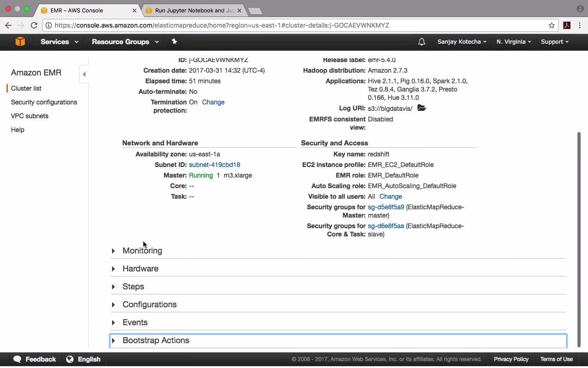Image resolution: width=588 pixels, height=368 pixels.
Task: Click the pin shortcuts icon in navbar
Action: pos(174,41)
